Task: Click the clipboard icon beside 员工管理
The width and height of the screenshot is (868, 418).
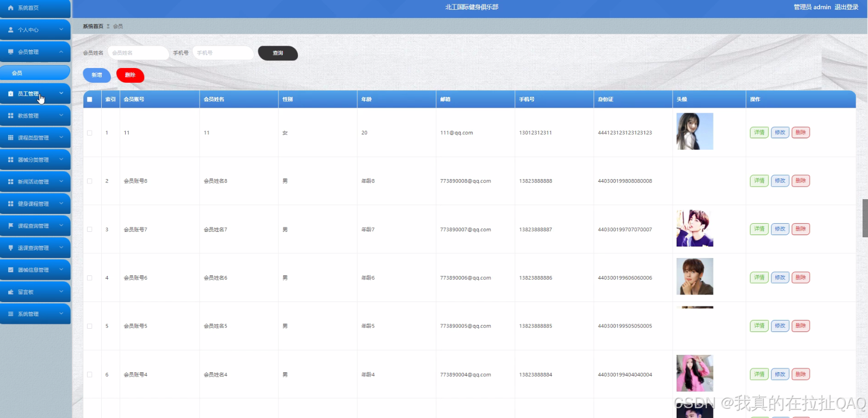Action: [x=10, y=94]
